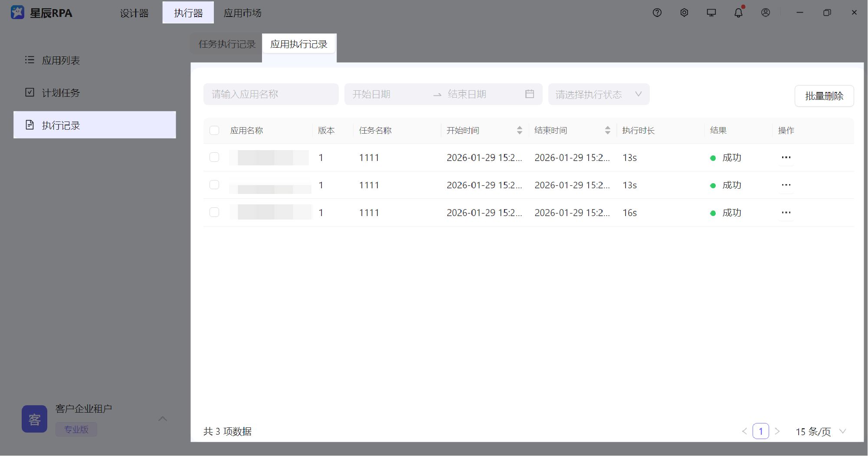Go to 计划任务 in sidebar
Screen dimensions: 868x456
(x=61, y=93)
